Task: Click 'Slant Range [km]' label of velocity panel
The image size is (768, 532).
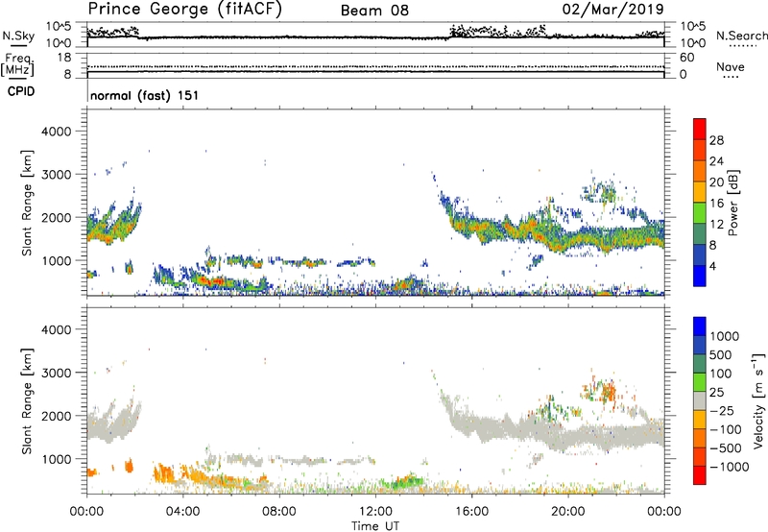Action: [x=27, y=401]
